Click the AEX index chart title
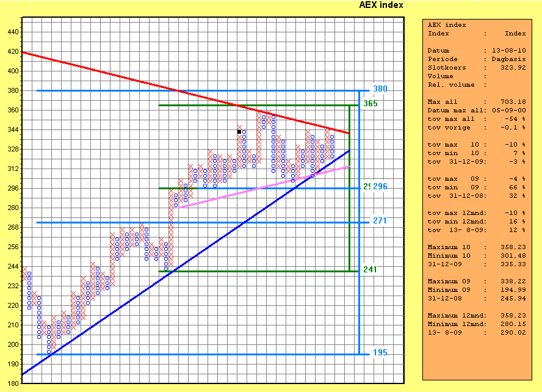The width and height of the screenshot is (542, 392). (x=381, y=5)
